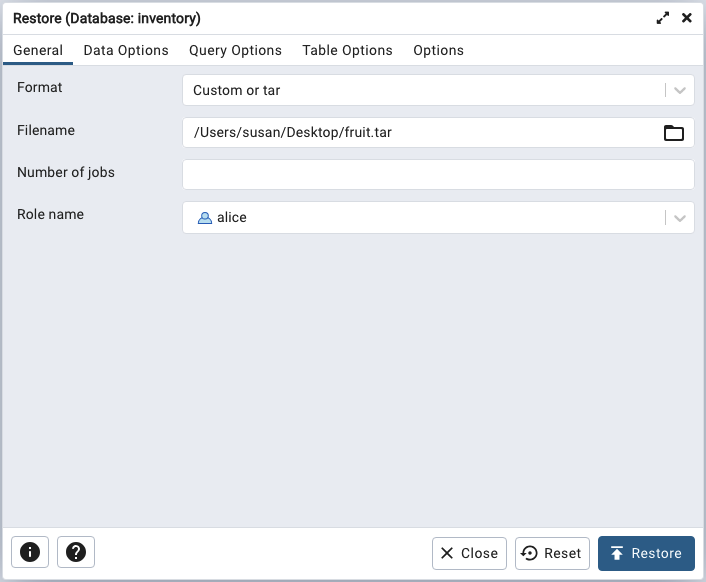Click the info icon button

click(30, 552)
